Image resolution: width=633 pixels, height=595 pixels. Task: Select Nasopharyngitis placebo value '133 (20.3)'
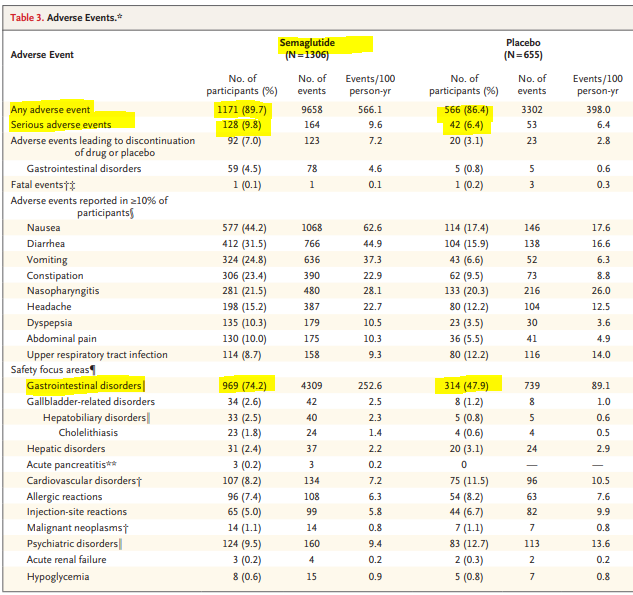pos(466,291)
